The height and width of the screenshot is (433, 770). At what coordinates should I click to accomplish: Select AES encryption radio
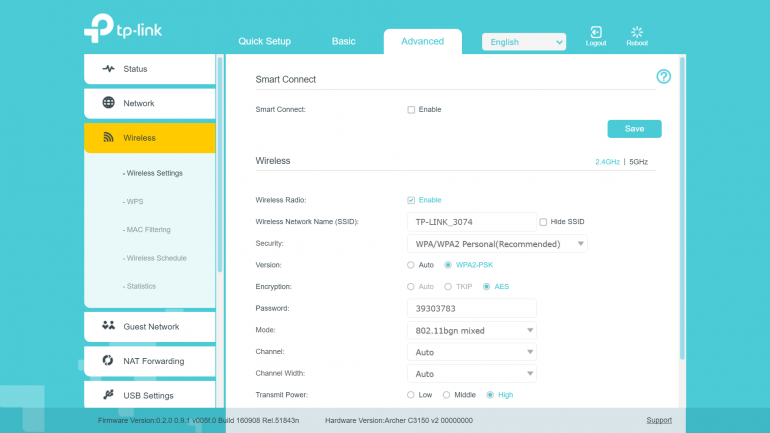point(486,287)
